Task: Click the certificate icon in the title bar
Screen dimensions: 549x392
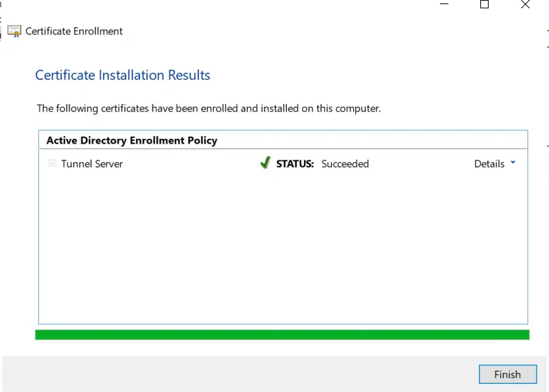Action: (x=14, y=31)
